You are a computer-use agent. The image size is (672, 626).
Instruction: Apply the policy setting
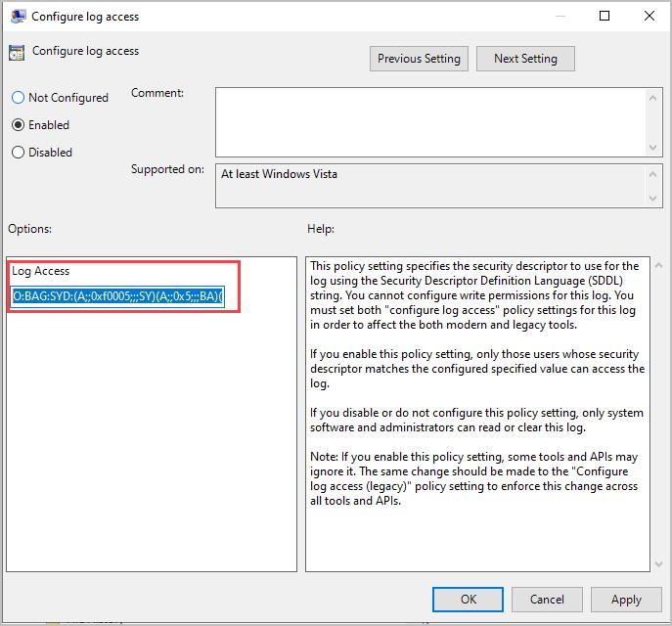coord(626,600)
